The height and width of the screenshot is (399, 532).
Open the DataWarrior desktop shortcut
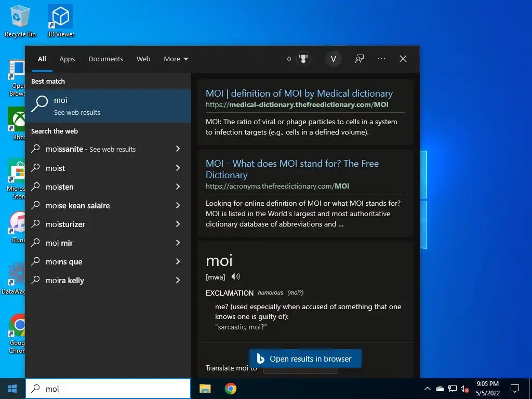click(x=14, y=278)
